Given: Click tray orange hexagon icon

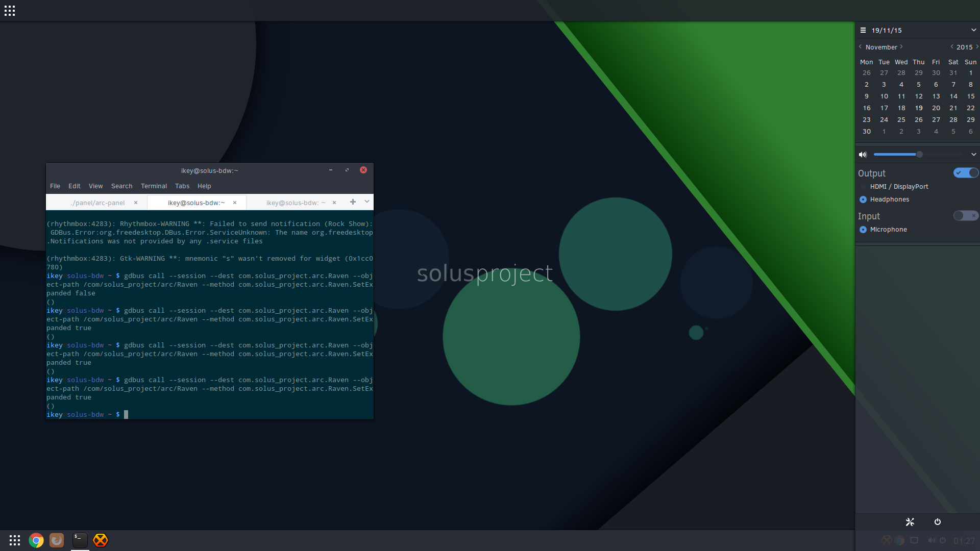Looking at the screenshot, I should [x=887, y=540].
